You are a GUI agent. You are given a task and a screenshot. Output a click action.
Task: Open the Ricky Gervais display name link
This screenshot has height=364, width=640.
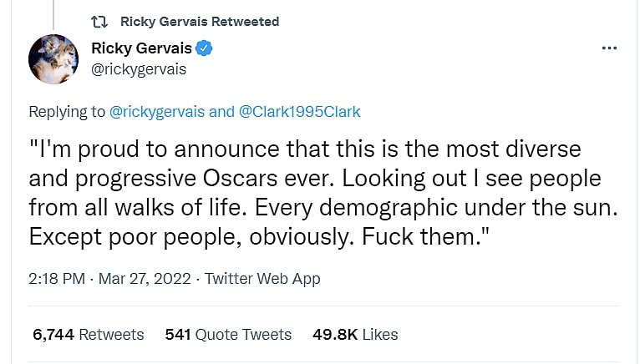141,48
